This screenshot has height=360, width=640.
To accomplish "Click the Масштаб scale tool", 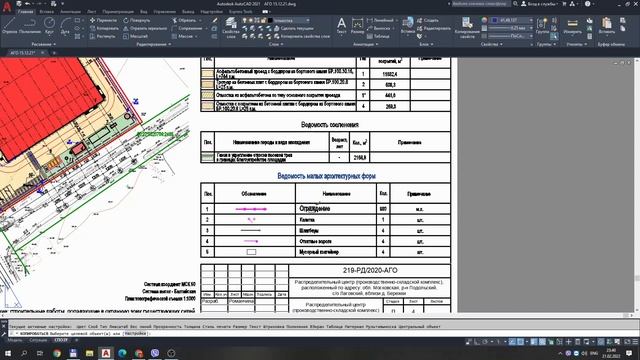I will point(136,36).
